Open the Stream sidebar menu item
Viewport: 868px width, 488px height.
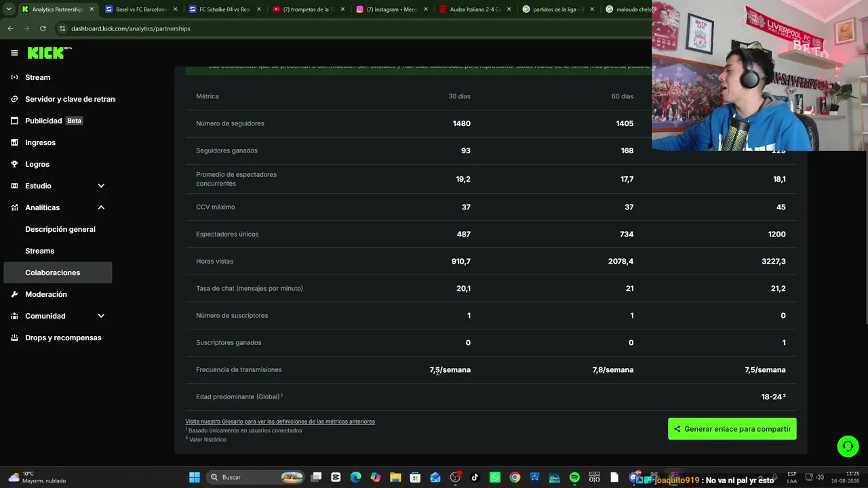click(x=58, y=77)
